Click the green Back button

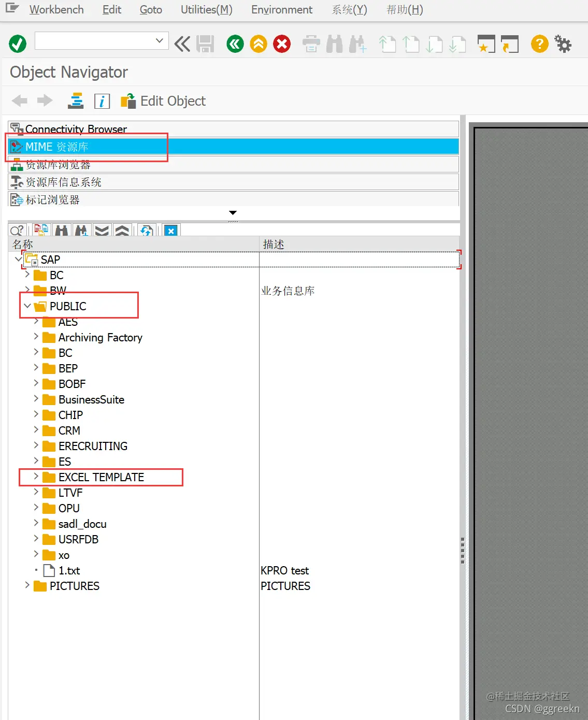235,44
